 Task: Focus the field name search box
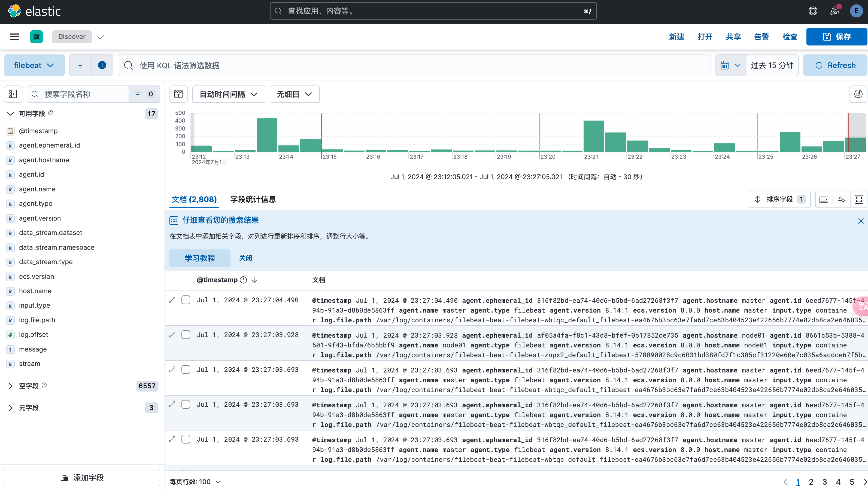(78, 94)
